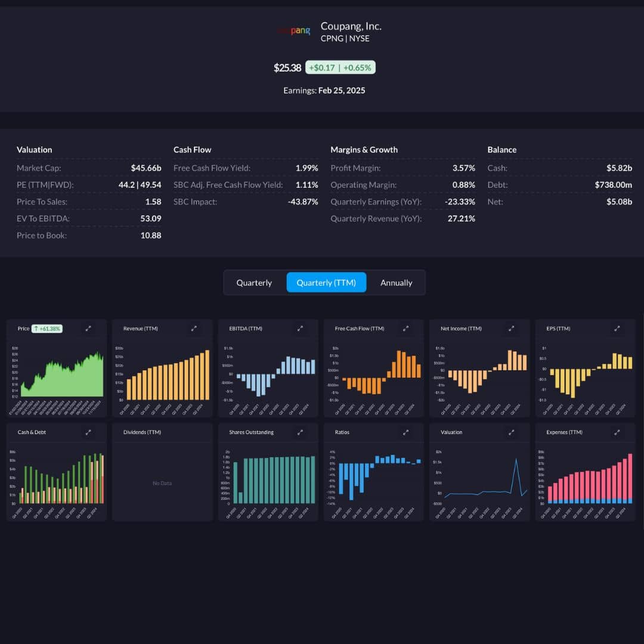Click the Margins & Growth section heading

tap(364, 150)
